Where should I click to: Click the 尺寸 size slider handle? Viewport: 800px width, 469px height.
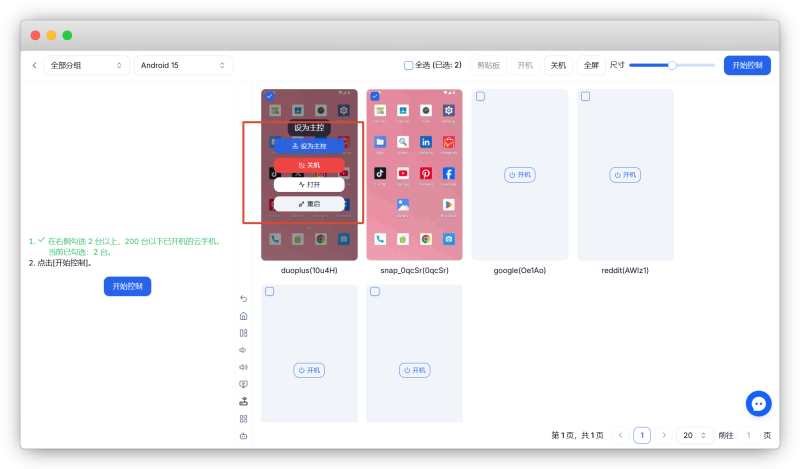tap(672, 65)
